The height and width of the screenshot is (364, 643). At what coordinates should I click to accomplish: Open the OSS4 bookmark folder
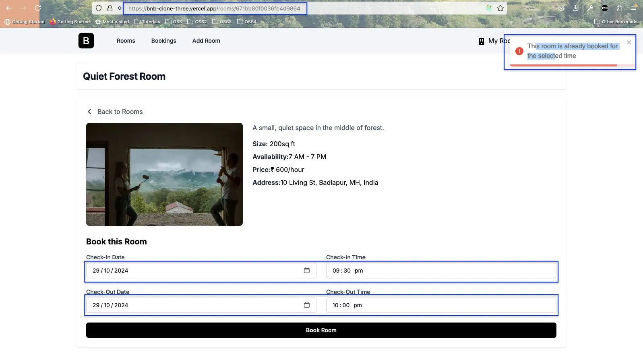coord(247,22)
